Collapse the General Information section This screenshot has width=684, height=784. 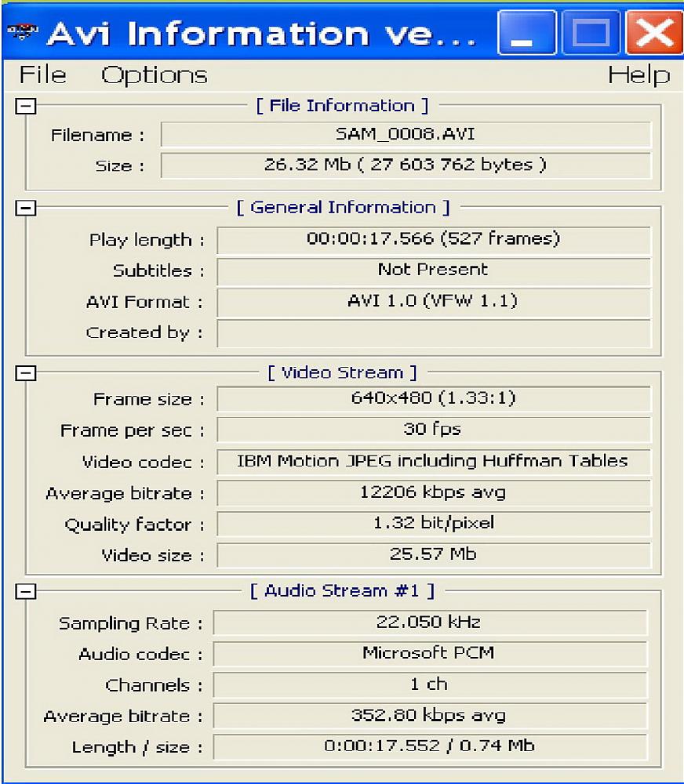pos(26,208)
